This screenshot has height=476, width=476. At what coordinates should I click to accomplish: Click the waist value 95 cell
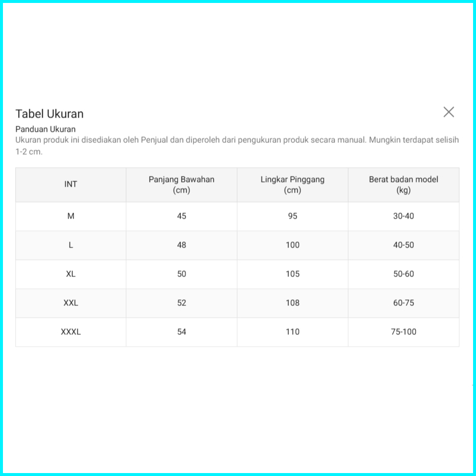point(292,216)
